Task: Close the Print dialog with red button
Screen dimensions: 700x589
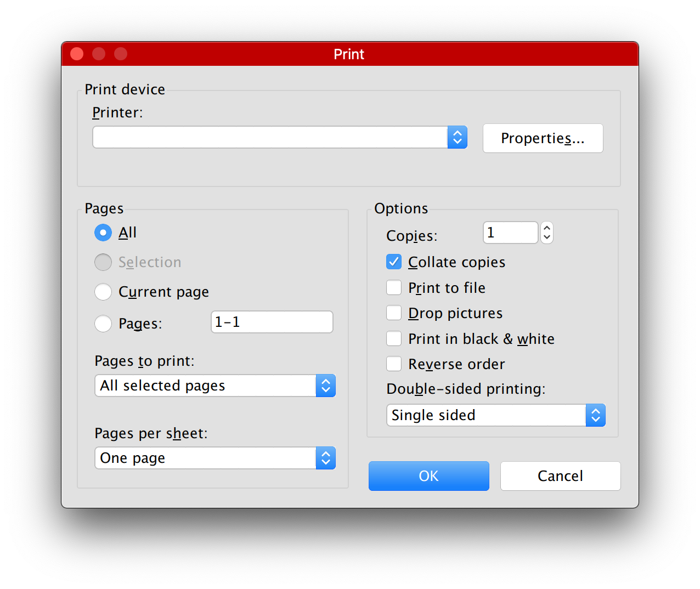Action: (77, 54)
